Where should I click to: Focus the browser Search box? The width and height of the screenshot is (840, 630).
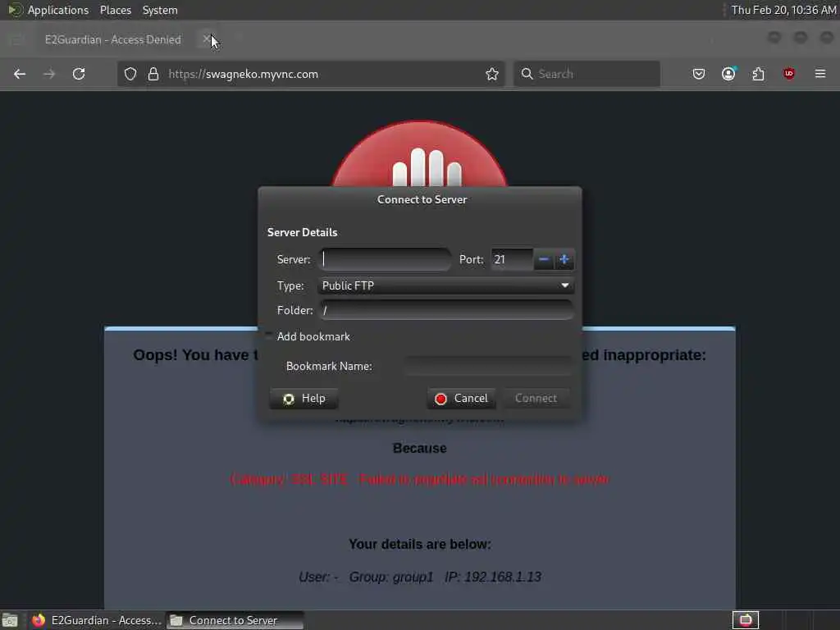tap(587, 74)
